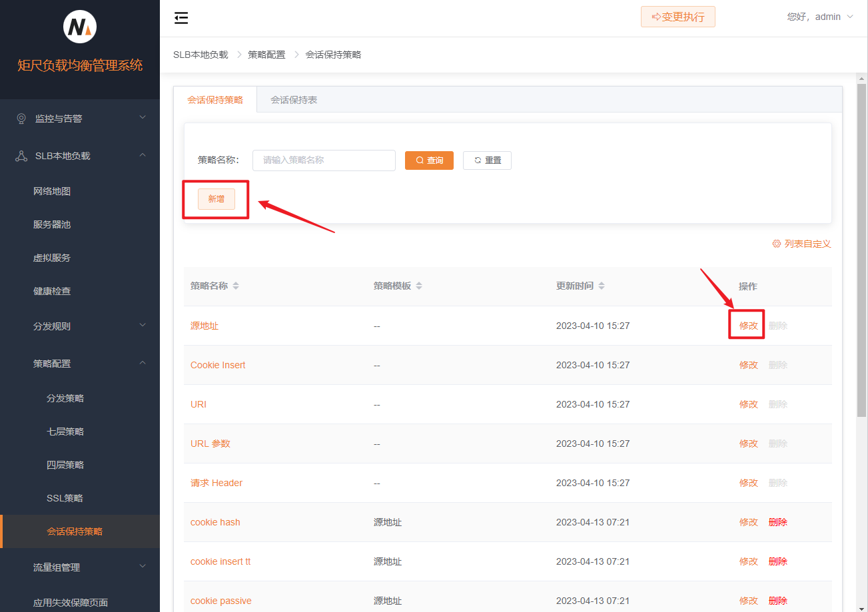
Task: Switch to the 会话保持表 tab
Action: point(294,100)
